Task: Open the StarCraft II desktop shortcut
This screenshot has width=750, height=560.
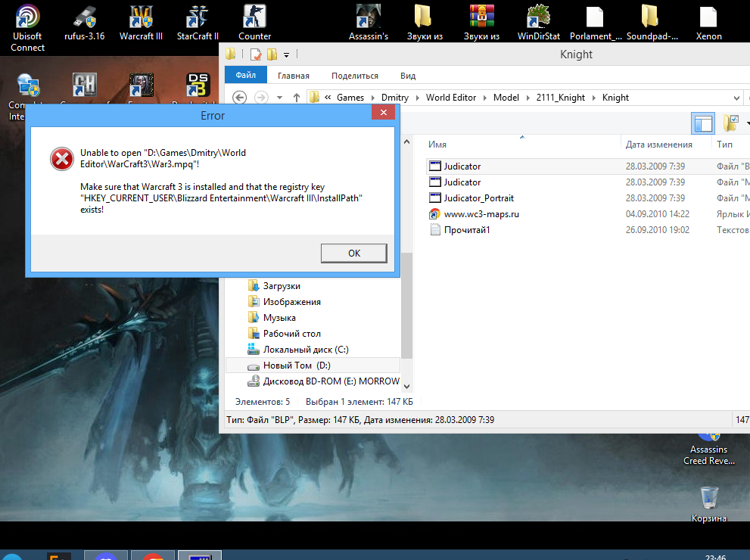Action: tap(198, 23)
